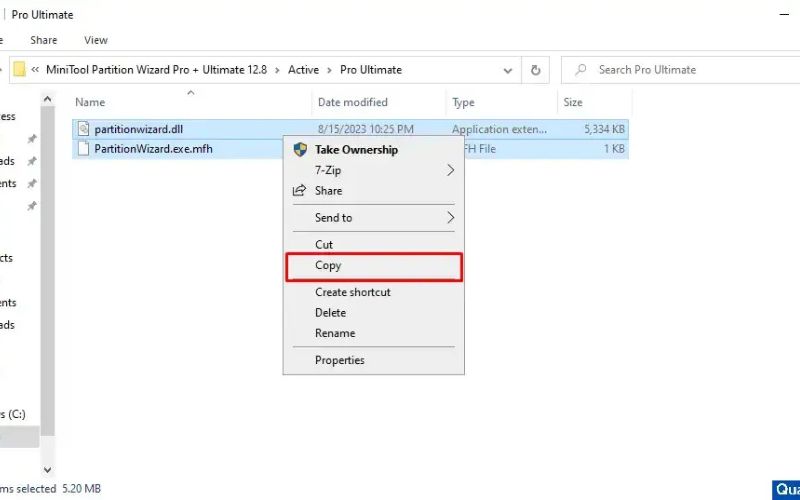
Task: Click the 8/15/2023 10:25 PM date cell
Action: (x=365, y=129)
